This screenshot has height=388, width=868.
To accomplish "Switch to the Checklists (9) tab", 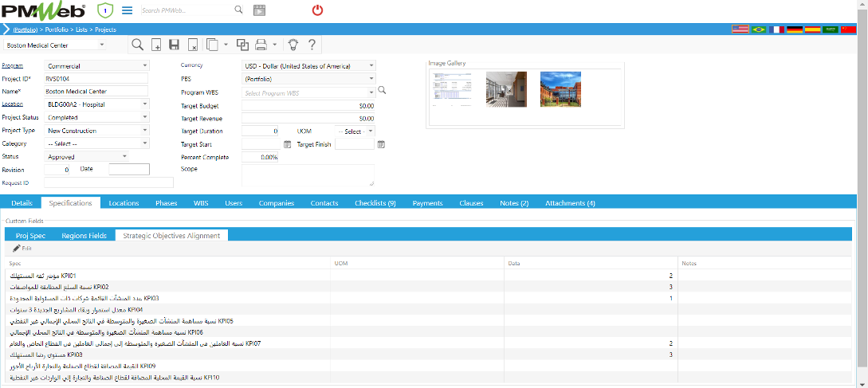I will pos(375,203).
